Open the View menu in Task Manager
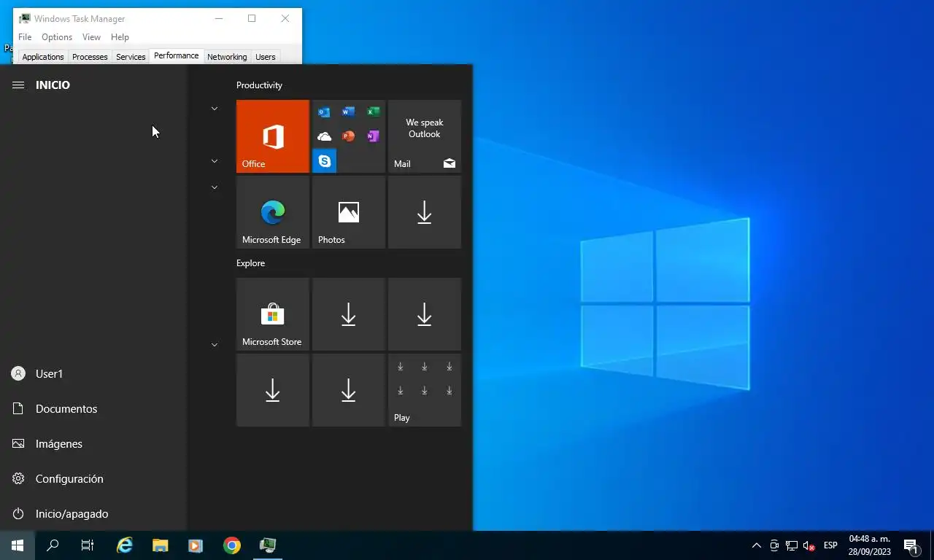934x560 pixels. (x=91, y=37)
